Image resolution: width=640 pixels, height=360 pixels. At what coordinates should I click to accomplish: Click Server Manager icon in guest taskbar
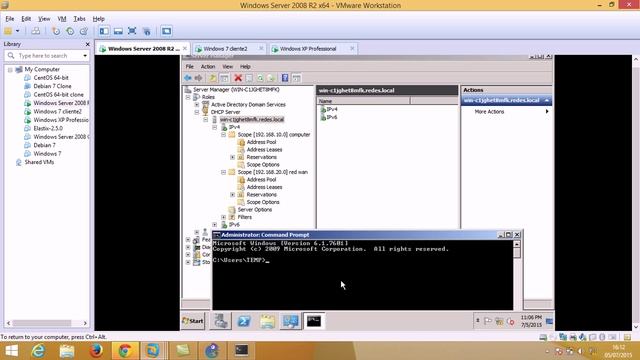(x=221, y=321)
